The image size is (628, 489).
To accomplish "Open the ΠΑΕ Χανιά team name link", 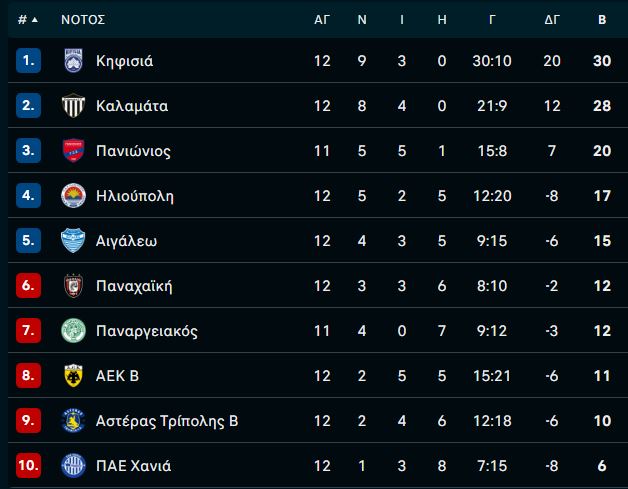I will [133, 466].
